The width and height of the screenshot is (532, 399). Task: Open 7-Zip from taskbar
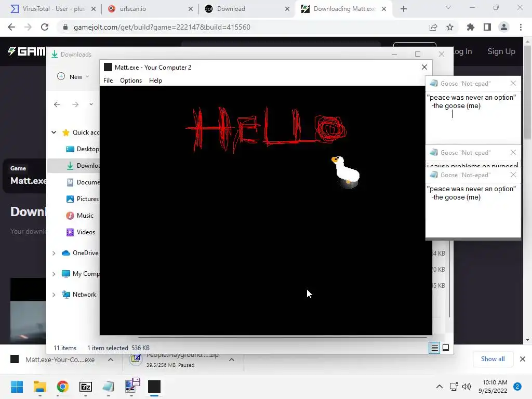tap(86, 387)
